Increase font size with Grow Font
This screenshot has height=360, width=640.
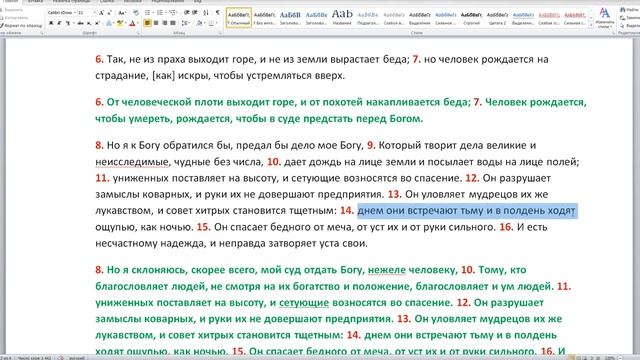pos(101,13)
